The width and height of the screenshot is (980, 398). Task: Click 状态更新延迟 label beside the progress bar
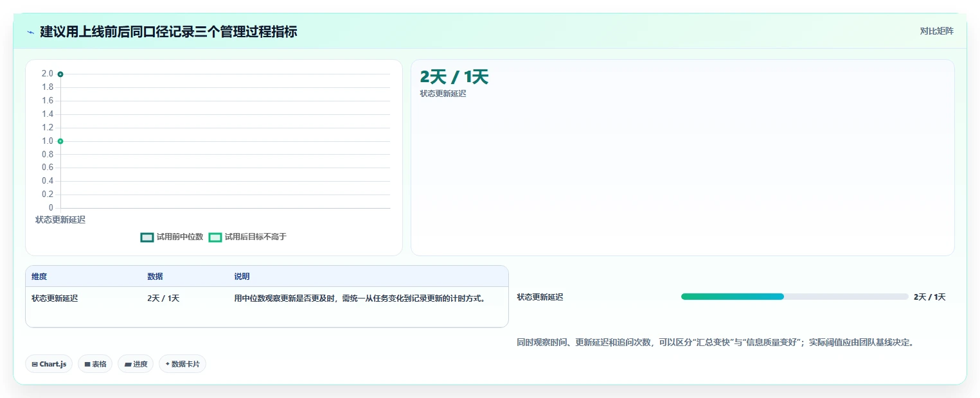(540, 297)
